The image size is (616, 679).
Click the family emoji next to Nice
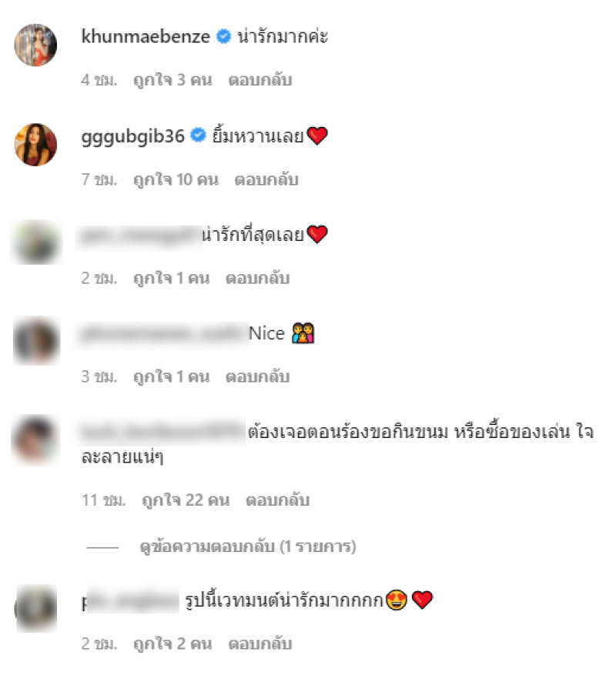click(x=303, y=333)
